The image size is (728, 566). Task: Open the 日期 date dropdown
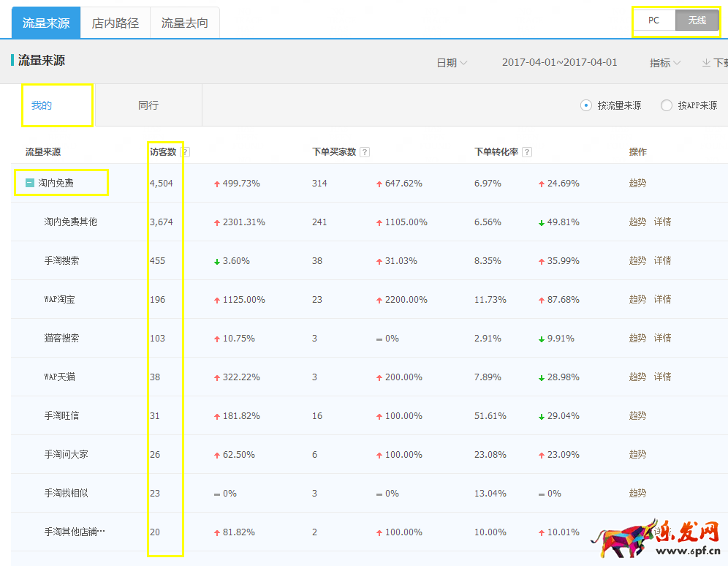coord(450,63)
